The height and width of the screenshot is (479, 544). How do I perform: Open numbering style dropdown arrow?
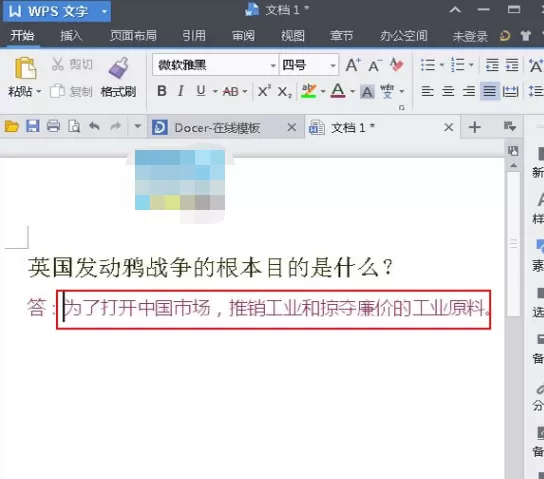pyautogui.click(x=471, y=65)
